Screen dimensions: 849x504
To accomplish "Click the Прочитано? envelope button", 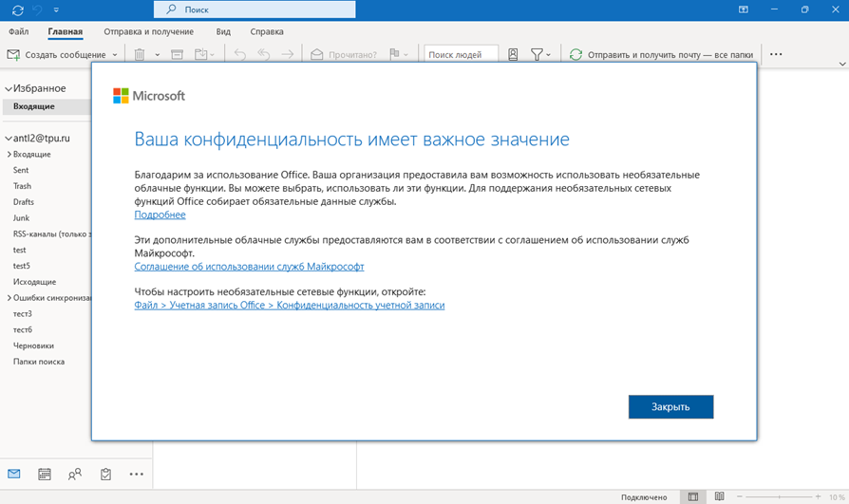I will [343, 54].
